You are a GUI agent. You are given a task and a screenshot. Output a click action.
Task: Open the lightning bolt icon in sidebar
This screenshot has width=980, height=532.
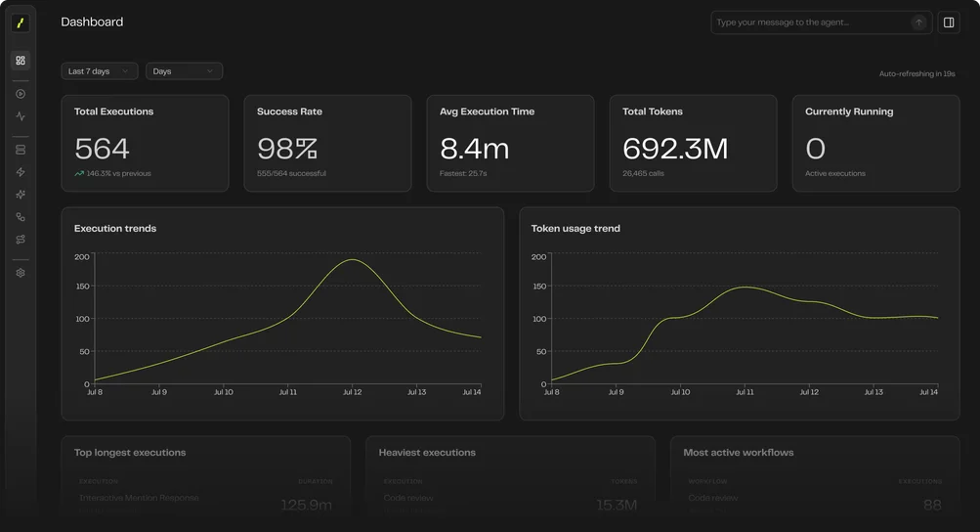(x=21, y=172)
